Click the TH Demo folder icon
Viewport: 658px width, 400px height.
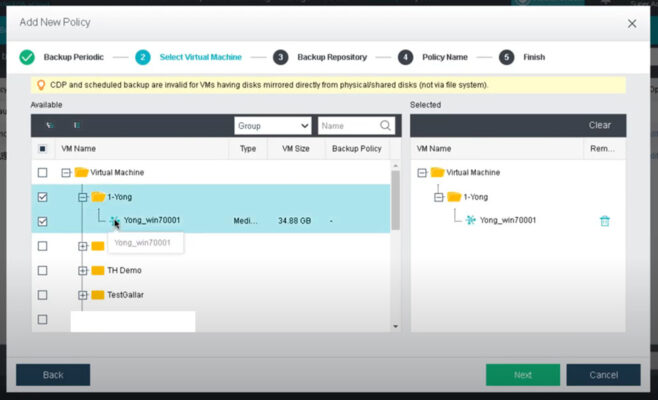(98, 270)
